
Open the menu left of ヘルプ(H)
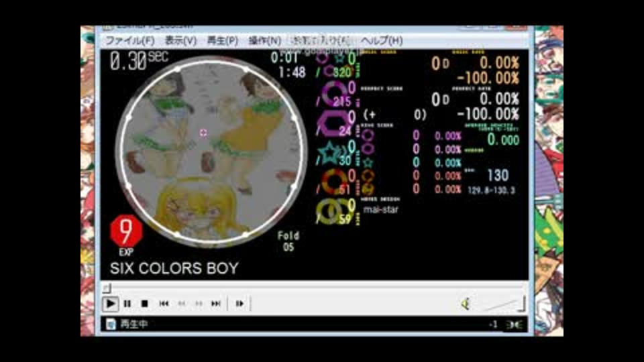321,41
